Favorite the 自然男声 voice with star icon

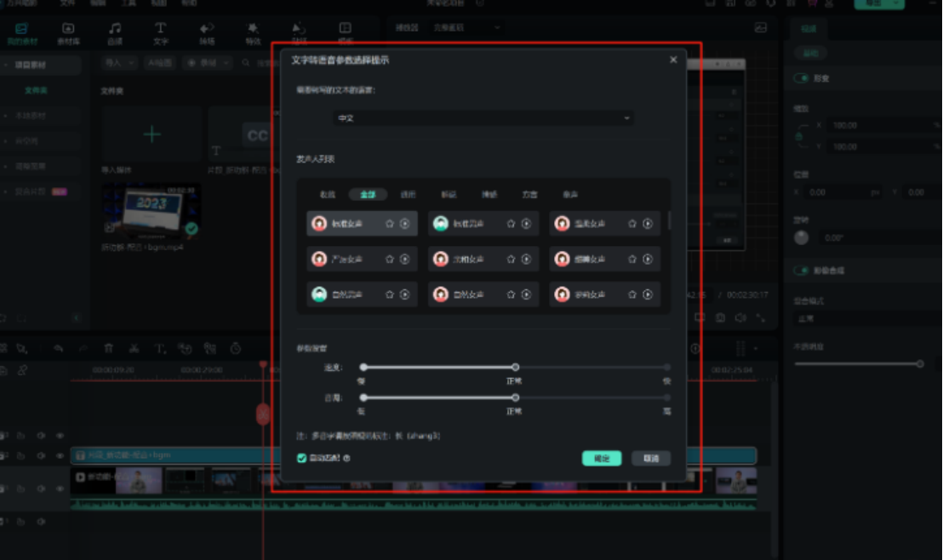point(390,294)
